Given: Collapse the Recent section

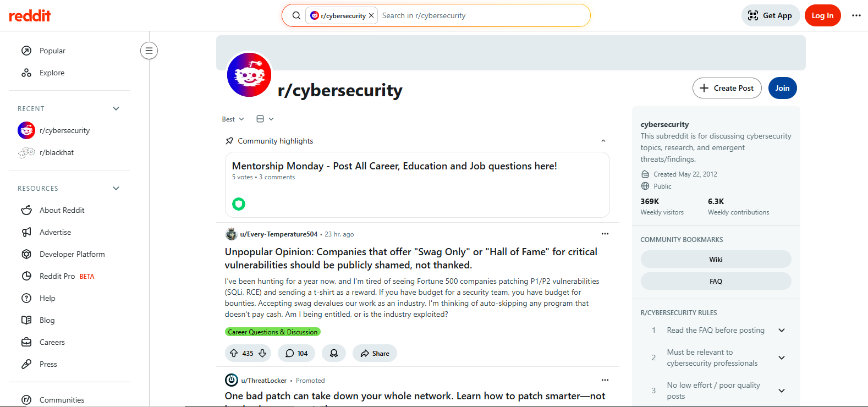Looking at the screenshot, I should [x=116, y=108].
